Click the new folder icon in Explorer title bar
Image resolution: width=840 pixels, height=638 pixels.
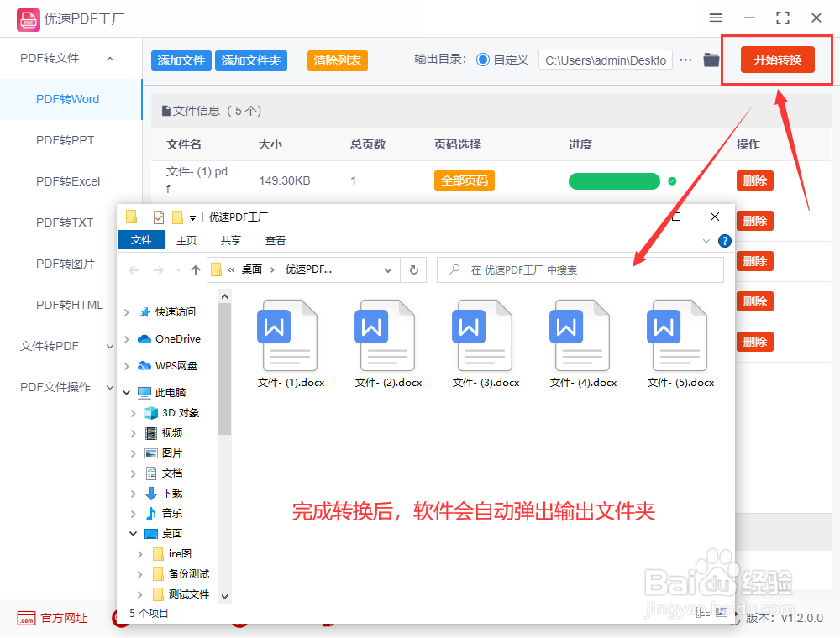click(177, 217)
